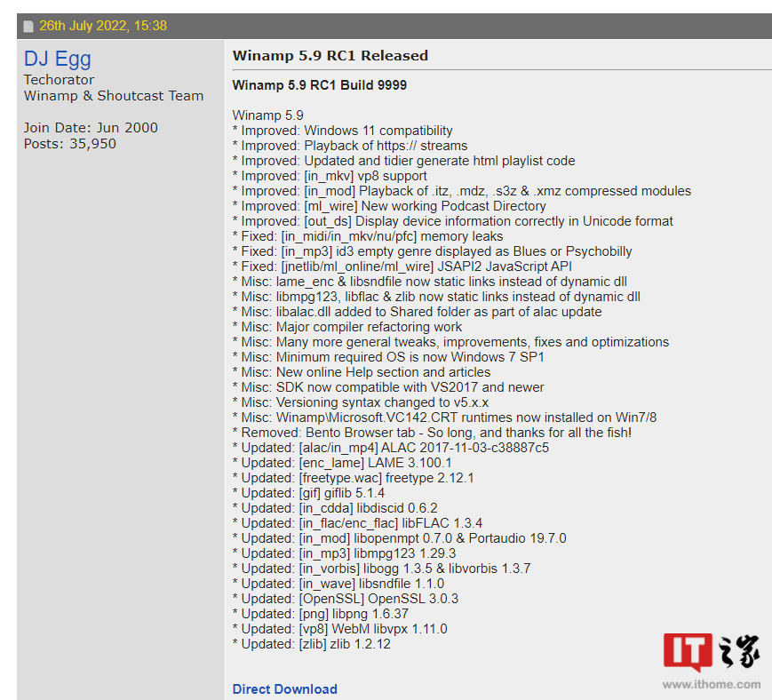The width and height of the screenshot is (772, 700).
Task: Click the 'Join Date: Jun 2000' text
Action: click(x=91, y=128)
